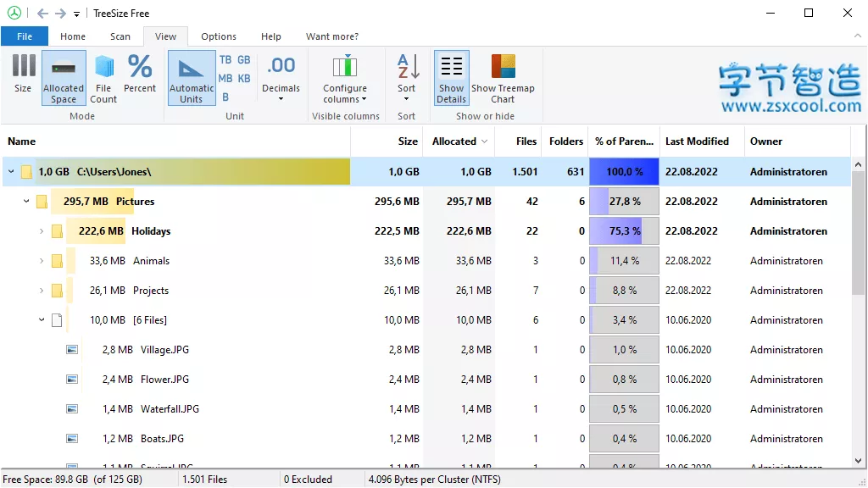The height and width of the screenshot is (488, 868).
Task: Select the View tab
Action: click(165, 36)
